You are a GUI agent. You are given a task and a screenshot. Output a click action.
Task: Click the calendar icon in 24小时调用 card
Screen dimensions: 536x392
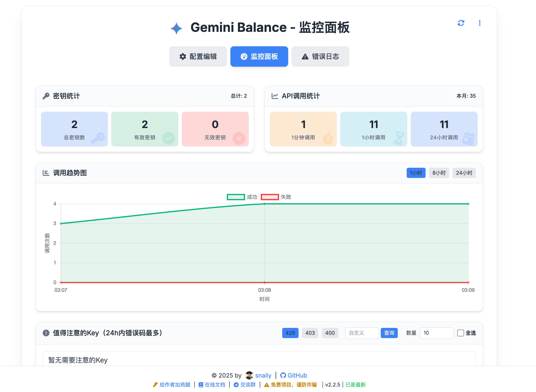click(x=469, y=139)
